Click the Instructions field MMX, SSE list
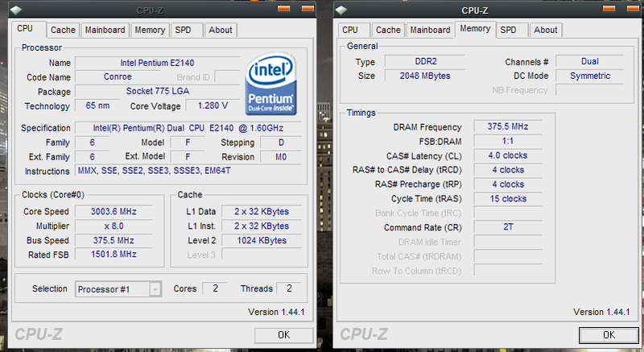 point(188,171)
